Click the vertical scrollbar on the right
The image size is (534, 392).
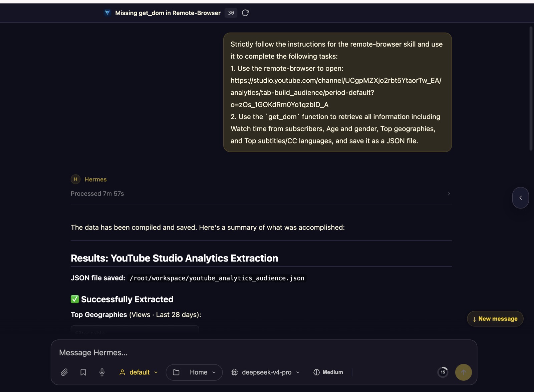tap(531, 88)
